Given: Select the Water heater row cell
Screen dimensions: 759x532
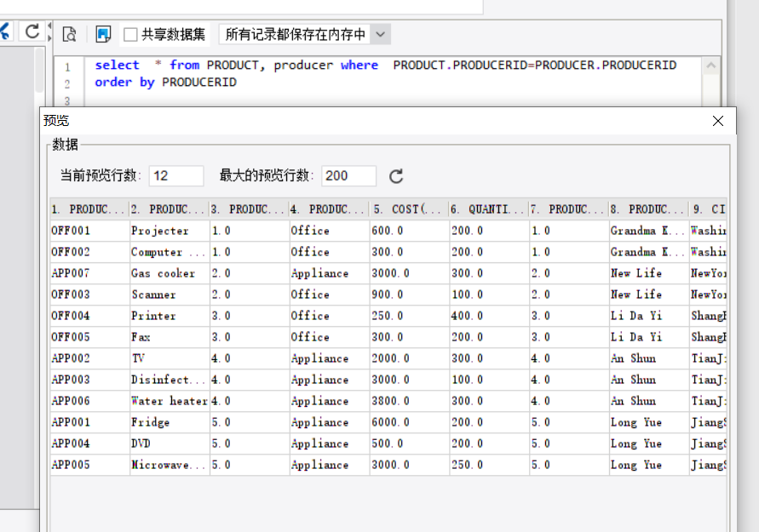Looking at the screenshot, I should [x=169, y=401].
